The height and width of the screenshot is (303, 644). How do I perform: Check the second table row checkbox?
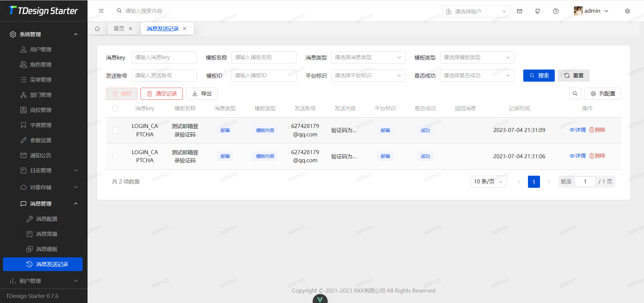(115, 156)
